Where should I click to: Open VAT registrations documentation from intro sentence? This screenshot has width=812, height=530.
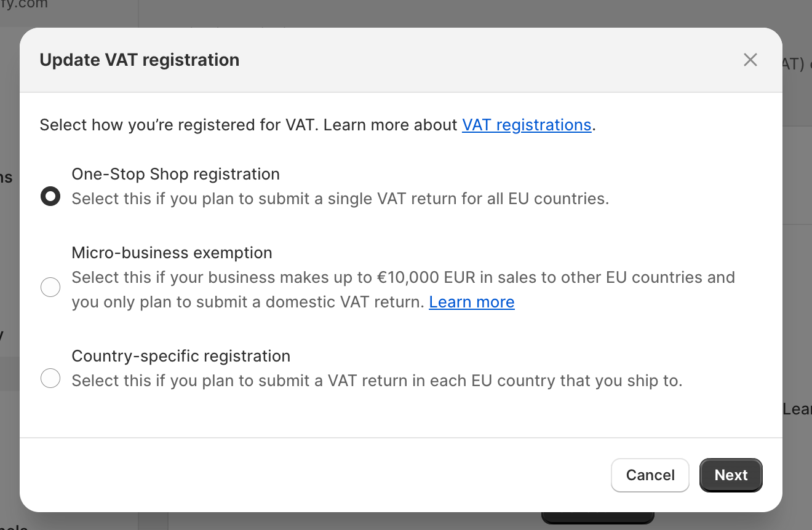(527, 125)
